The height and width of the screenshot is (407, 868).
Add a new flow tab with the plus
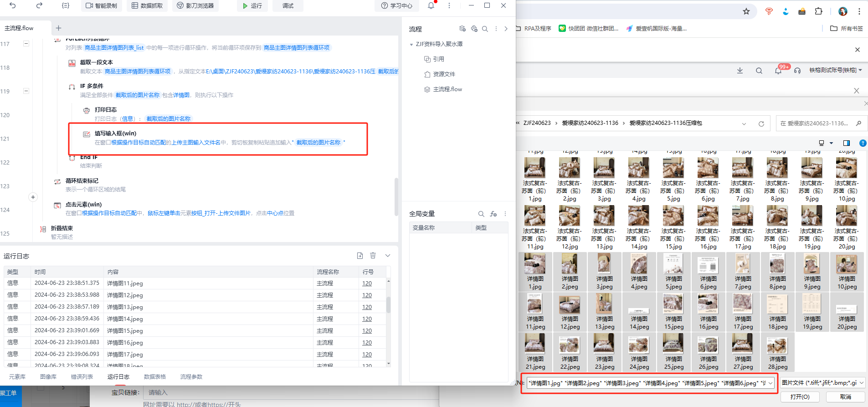pos(58,28)
